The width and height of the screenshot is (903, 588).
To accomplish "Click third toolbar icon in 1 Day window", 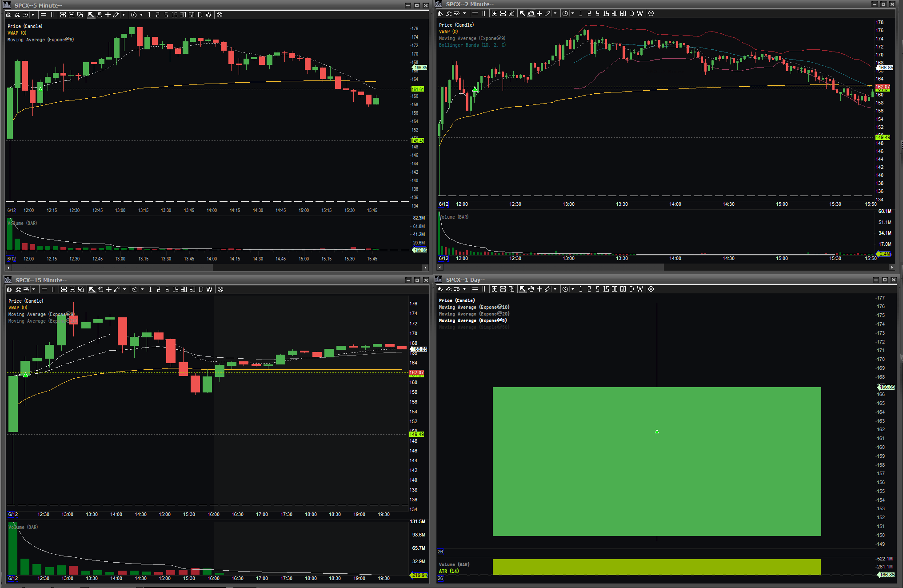I will (x=457, y=289).
